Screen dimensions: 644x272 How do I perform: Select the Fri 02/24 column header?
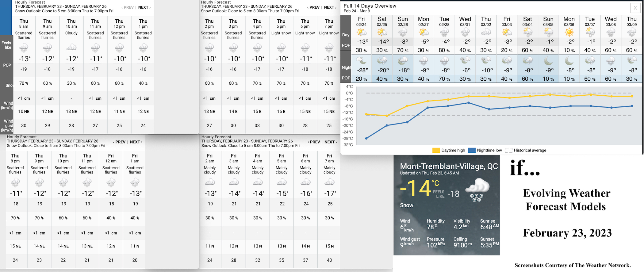point(361,21)
